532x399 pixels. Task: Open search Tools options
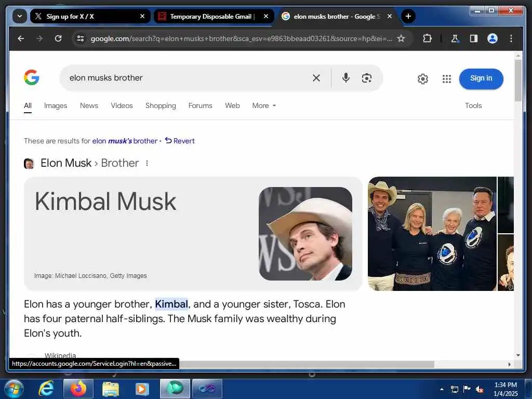473,105
